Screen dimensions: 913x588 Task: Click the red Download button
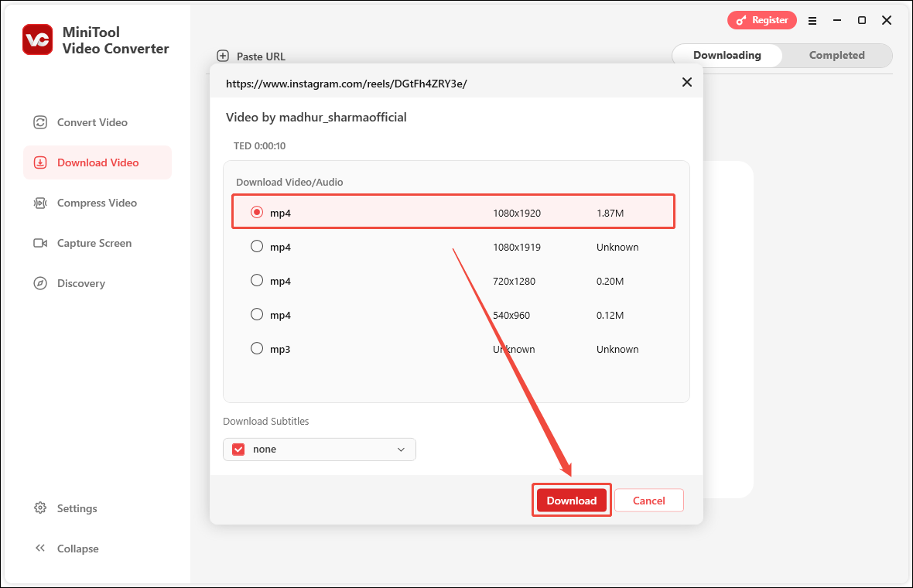(571, 500)
